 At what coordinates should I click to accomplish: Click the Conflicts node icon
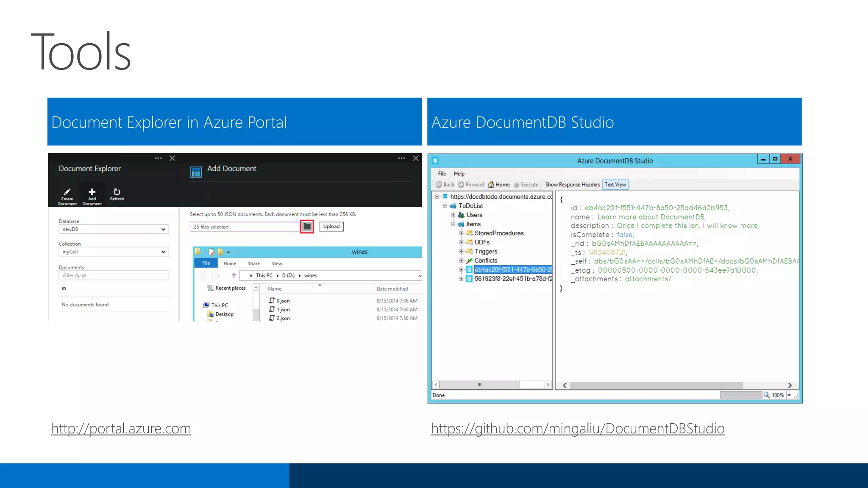pyautogui.click(x=470, y=261)
